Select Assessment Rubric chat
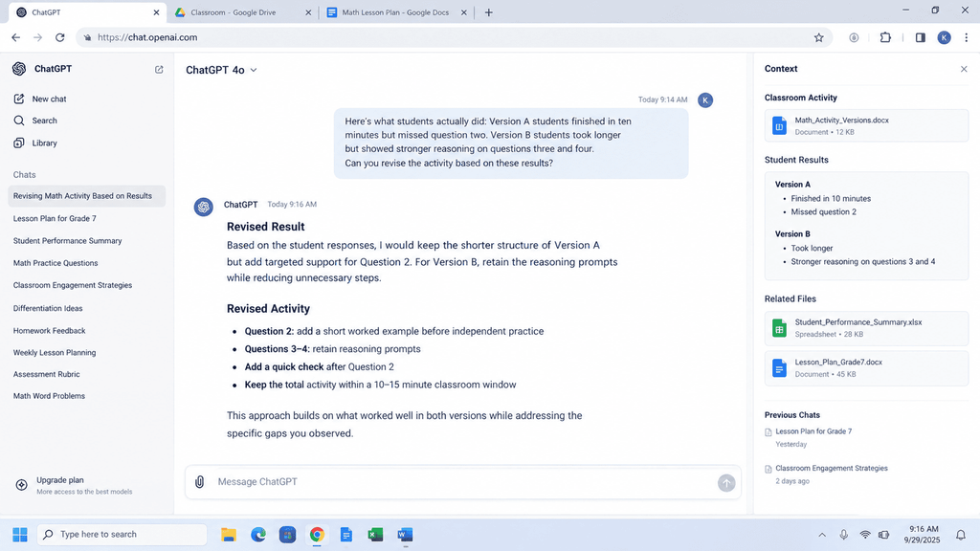The width and height of the screenshot is (980, 551). (x=46, y=374)
